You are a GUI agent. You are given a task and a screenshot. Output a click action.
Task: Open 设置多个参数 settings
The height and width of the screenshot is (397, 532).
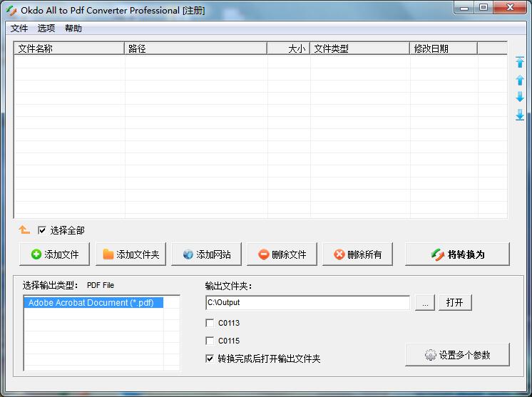click(x=457, y=355)
